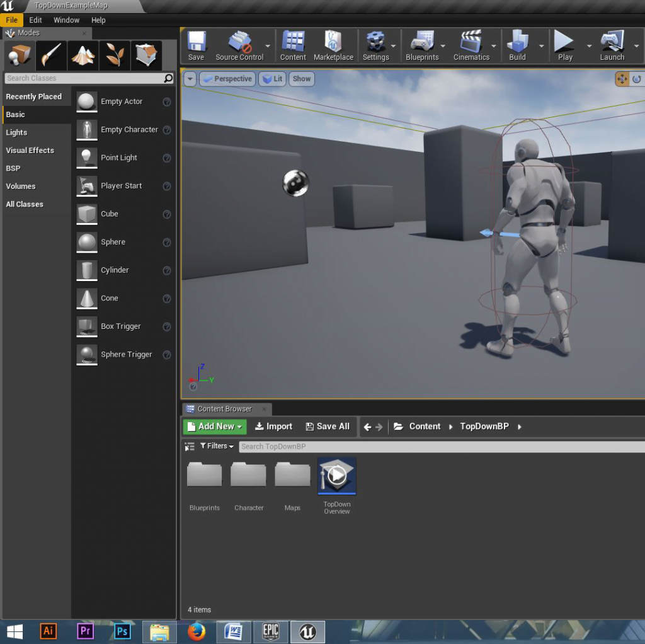
Task: Select the Player Start item
Action: click(x=123, y=186)
